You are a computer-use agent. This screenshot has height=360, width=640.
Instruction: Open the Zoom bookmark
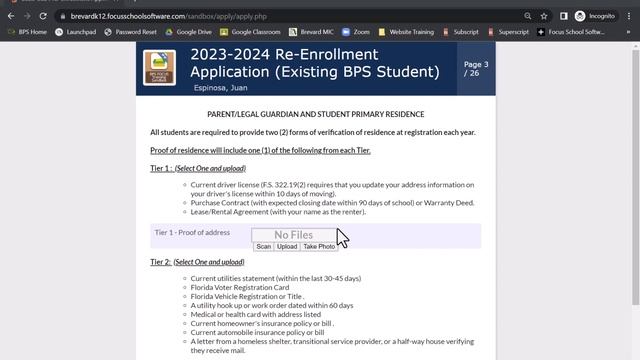356,32
